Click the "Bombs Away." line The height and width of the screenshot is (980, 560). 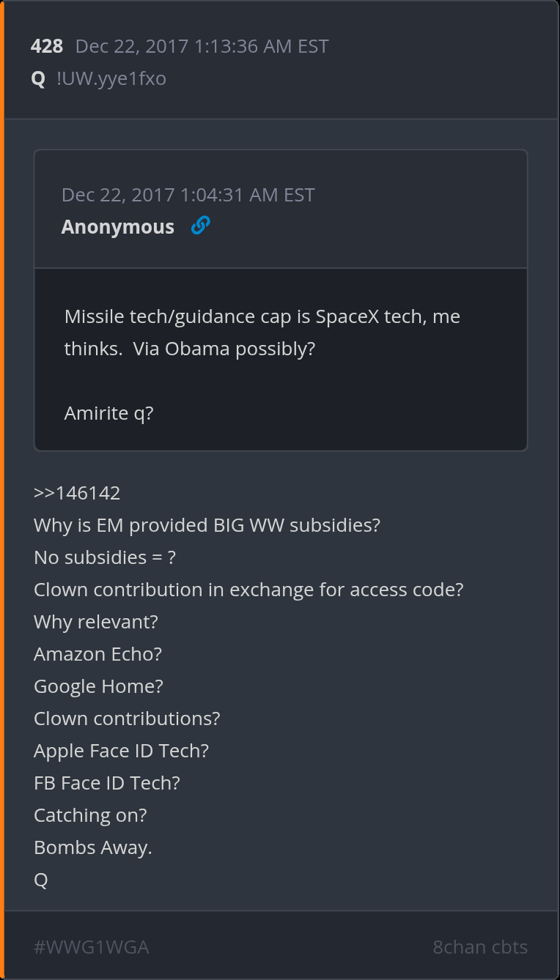pos(93,847)
